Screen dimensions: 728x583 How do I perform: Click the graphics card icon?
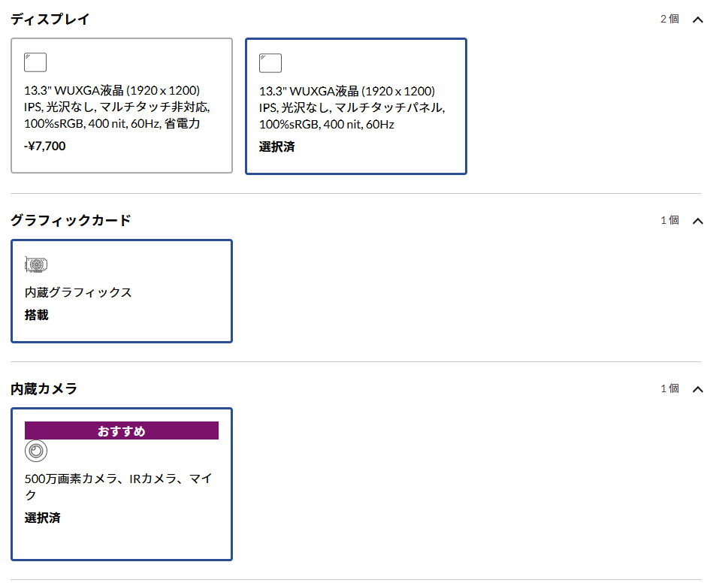(x=36, y=264)
